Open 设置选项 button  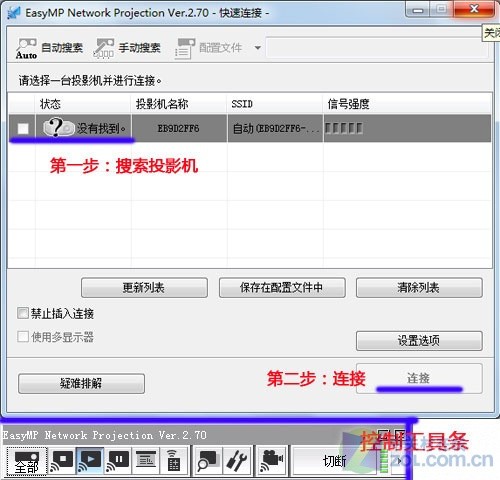click(x=419, y=341)
